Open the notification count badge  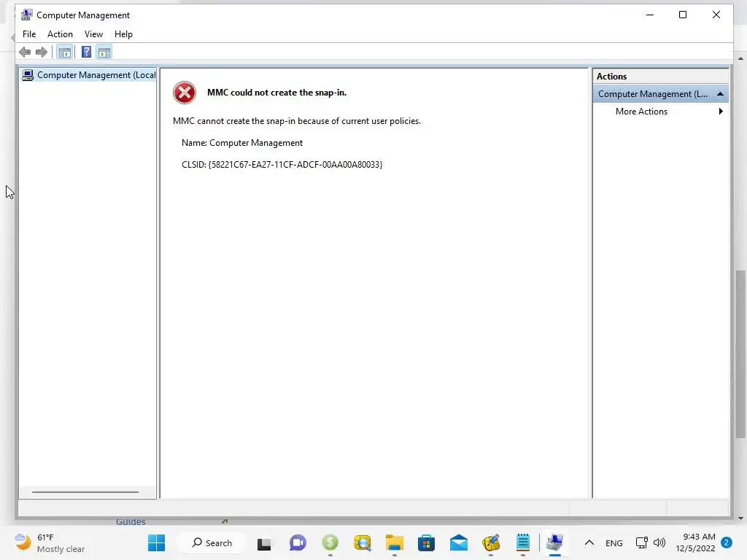[727, 542]
